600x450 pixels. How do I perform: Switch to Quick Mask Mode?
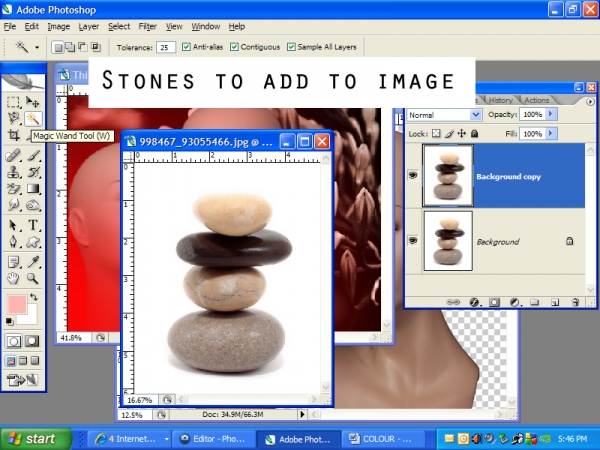coord(32,341)
